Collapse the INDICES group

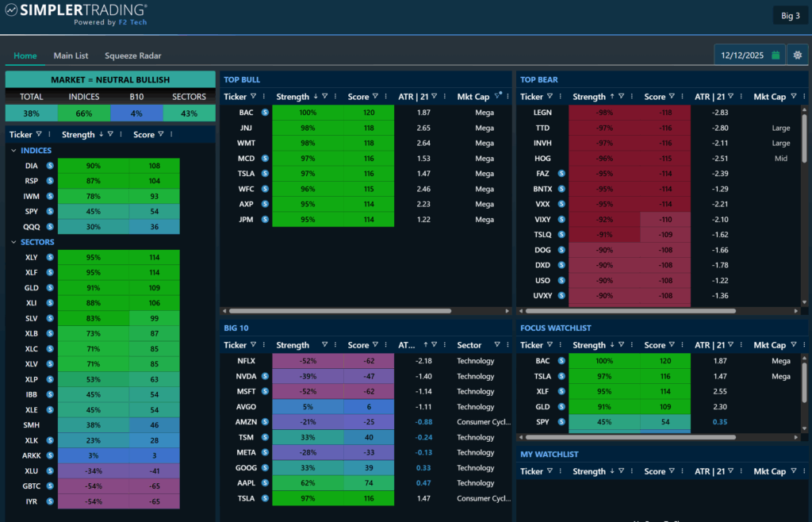click(x=13, y=151)
